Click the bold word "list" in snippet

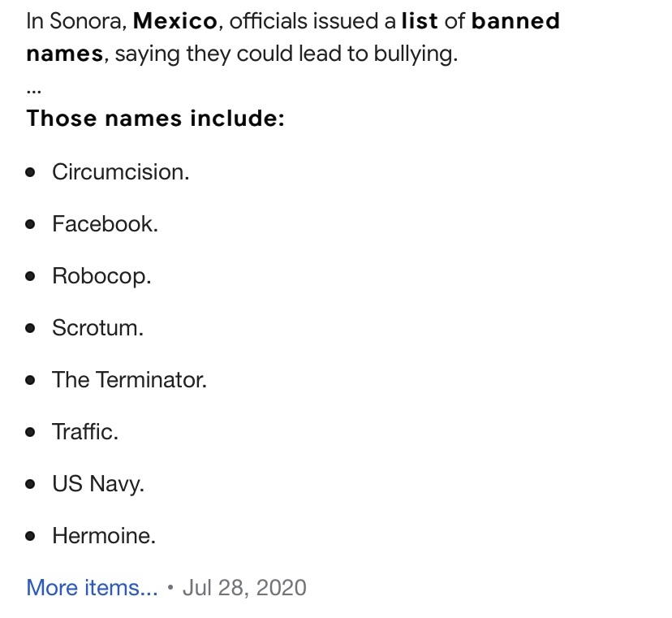point(420,21)
